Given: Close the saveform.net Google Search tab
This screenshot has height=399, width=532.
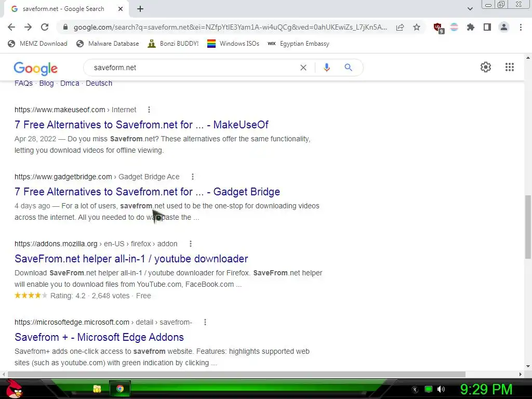Looking at the screenshot, I should pyautogui.click(x=121, y=9).
